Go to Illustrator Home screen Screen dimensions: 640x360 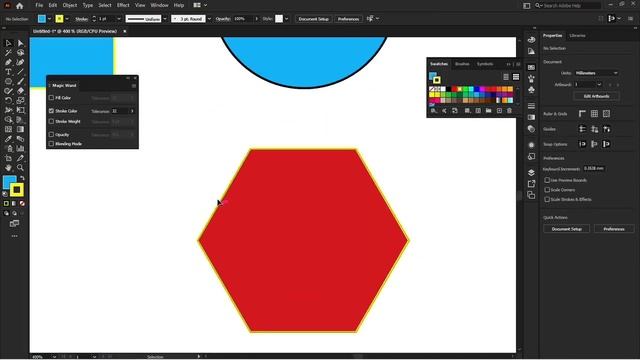coord(19,6)
